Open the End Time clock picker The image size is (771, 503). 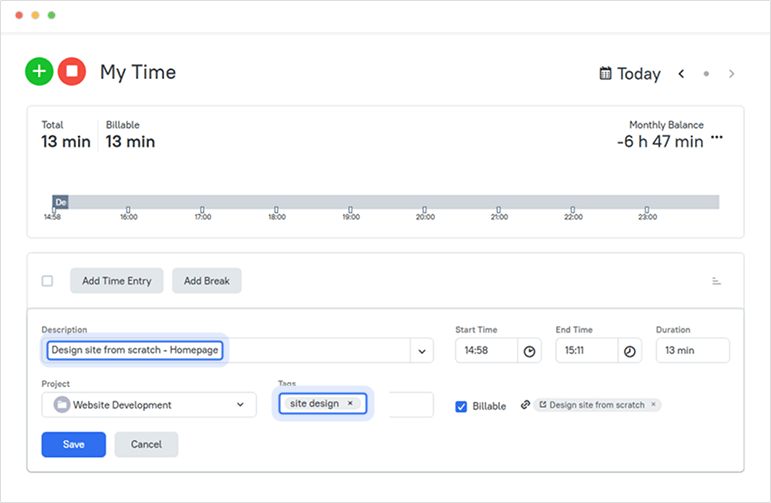point(629,351)
